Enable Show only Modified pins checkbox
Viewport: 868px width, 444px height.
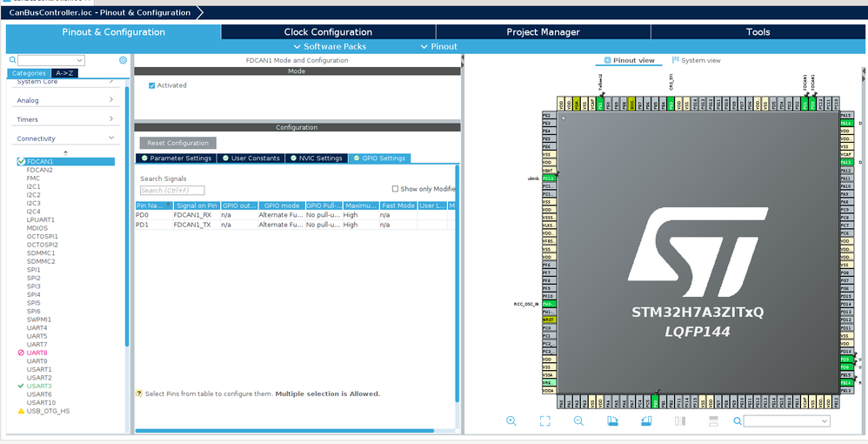point(395,188)
